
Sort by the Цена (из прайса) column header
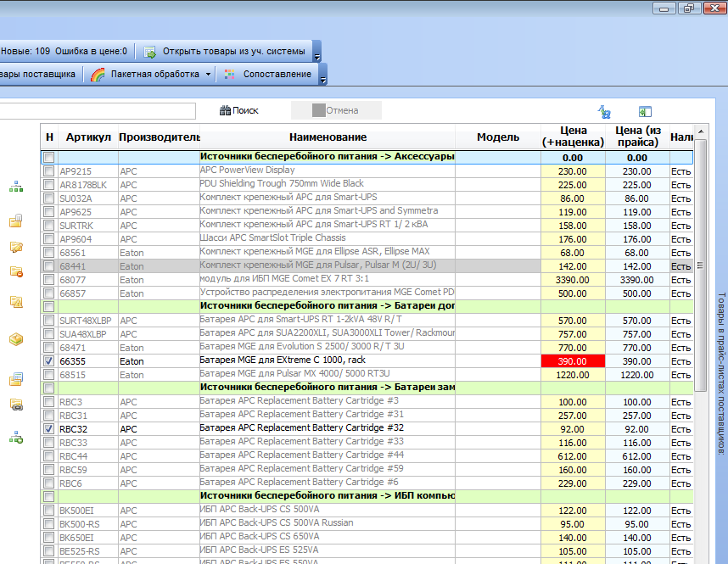[637, 137]
